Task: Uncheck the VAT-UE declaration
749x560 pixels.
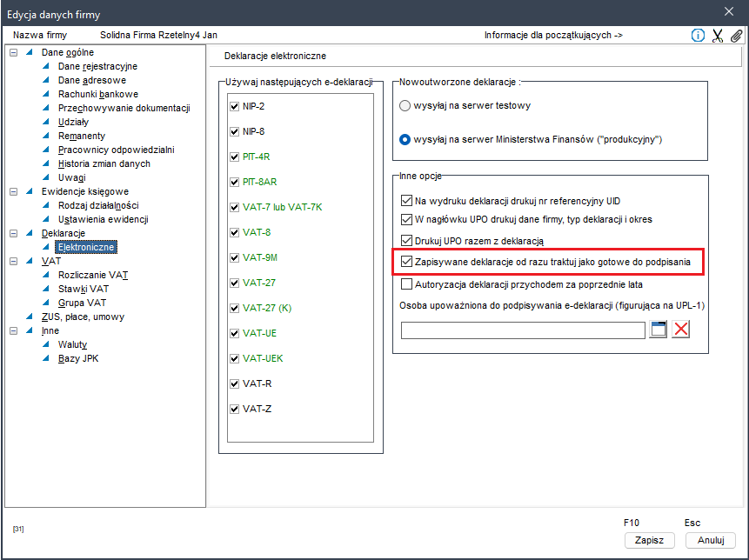Action: click(234, 333)
